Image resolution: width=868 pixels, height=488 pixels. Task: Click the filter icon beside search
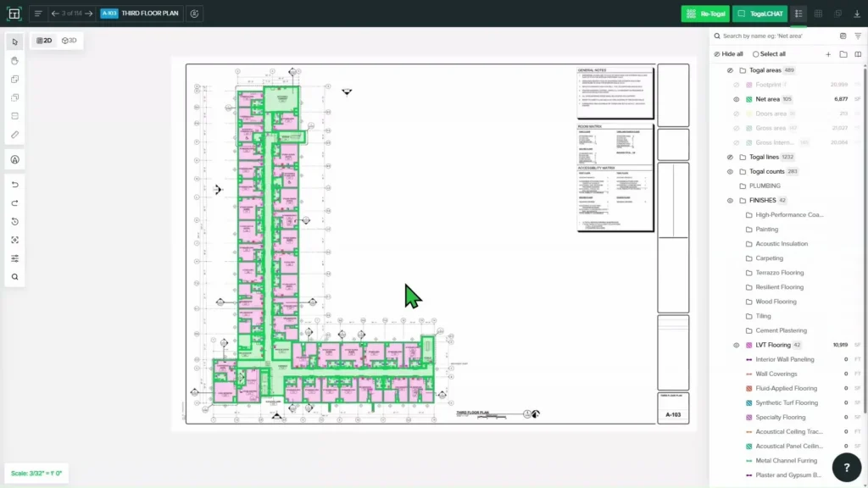tap(858, 36)
